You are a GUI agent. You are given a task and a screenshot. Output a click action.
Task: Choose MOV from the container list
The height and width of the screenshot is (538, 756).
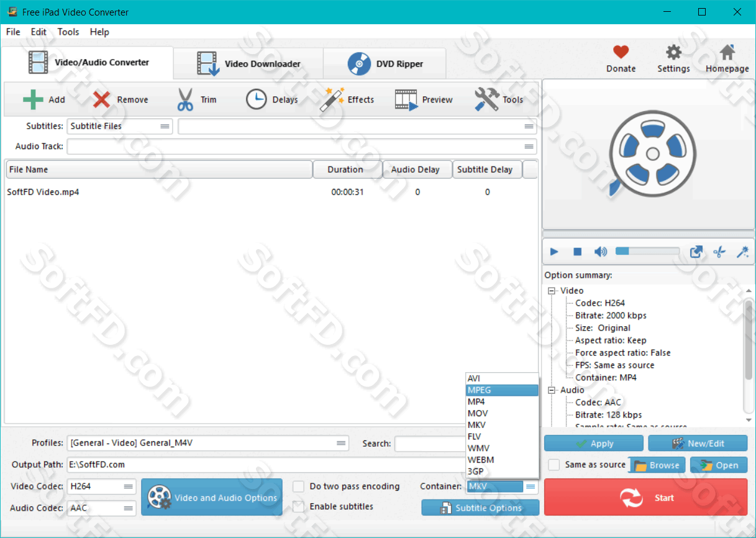[x=502, y=413]
